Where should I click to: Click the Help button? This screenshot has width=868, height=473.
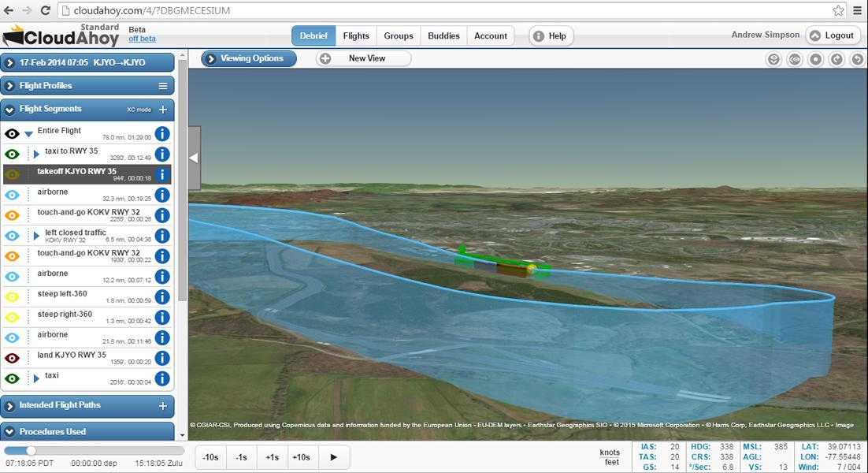click(x=551, y=36)
